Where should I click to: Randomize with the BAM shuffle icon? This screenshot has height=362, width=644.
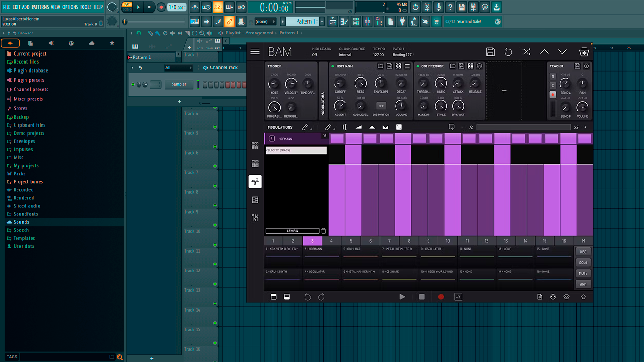point(527,51)
